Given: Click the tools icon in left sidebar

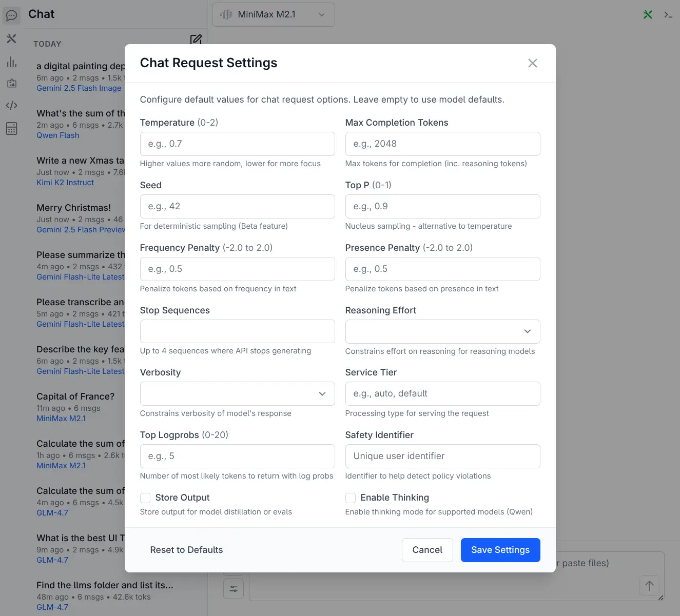Looking at the screenshot, I should coord(11,38).
